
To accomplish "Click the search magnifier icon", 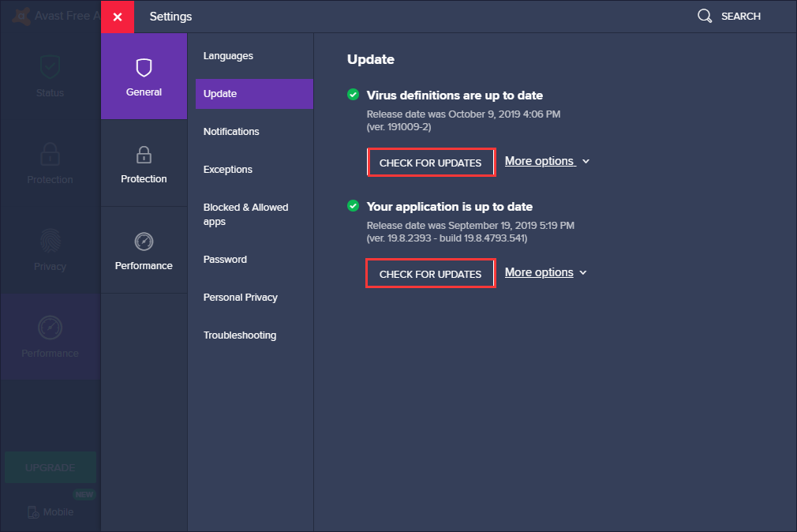I will (705, 16).
